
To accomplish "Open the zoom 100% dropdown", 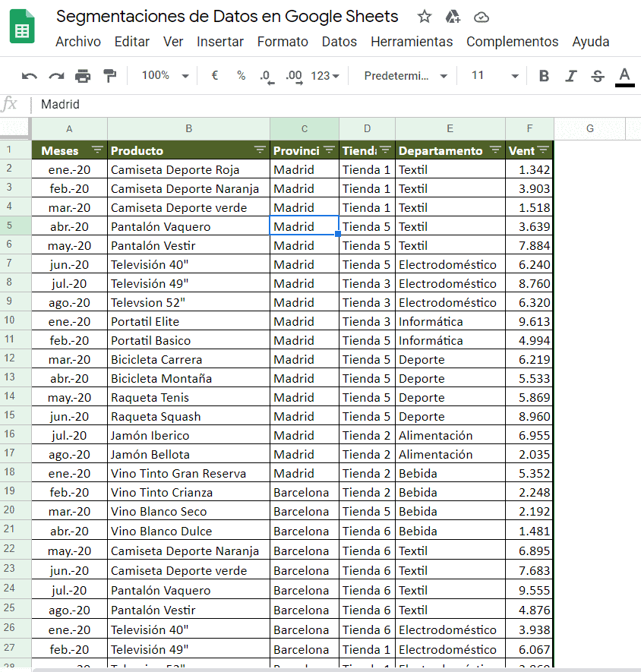I will point(166,75).
